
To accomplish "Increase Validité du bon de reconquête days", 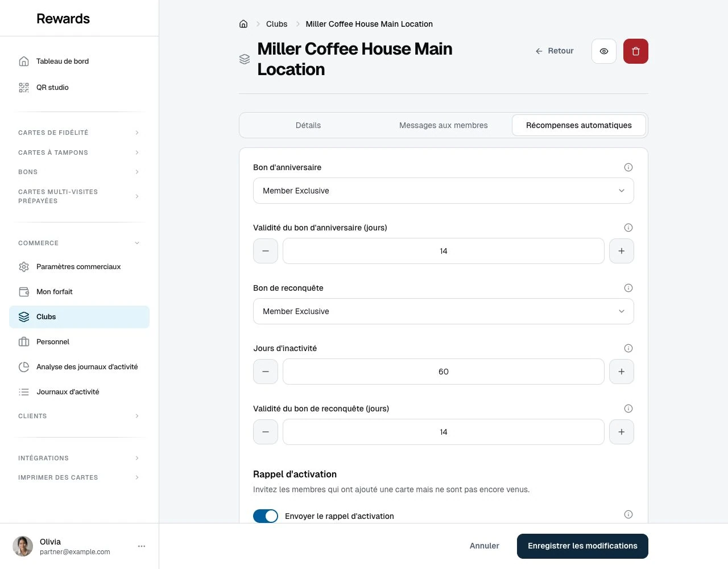I will (622, 432).
